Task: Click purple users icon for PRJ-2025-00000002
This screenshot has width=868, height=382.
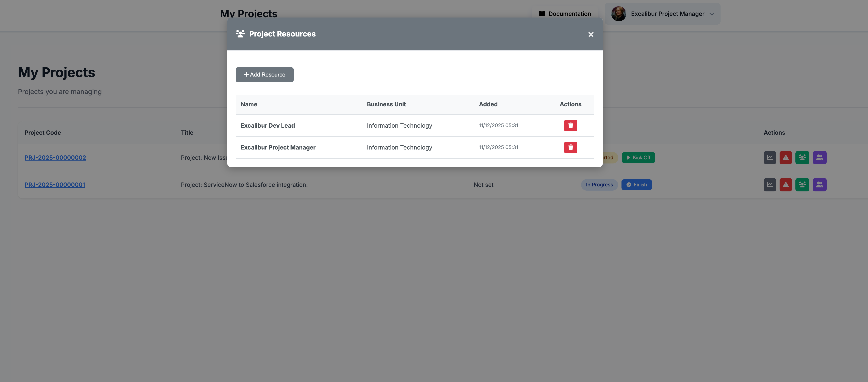Action: pyautogui.click(x=819, y=157)
